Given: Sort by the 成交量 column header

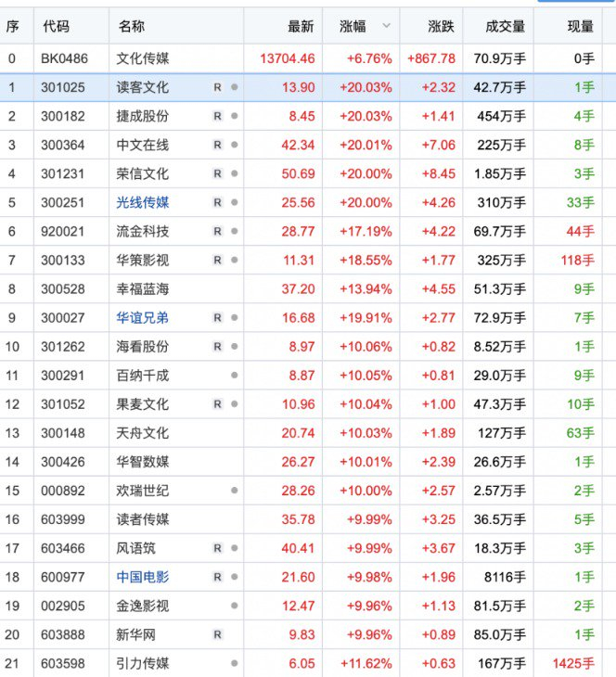Looking at the screenshot, I should tap(505, 26).
